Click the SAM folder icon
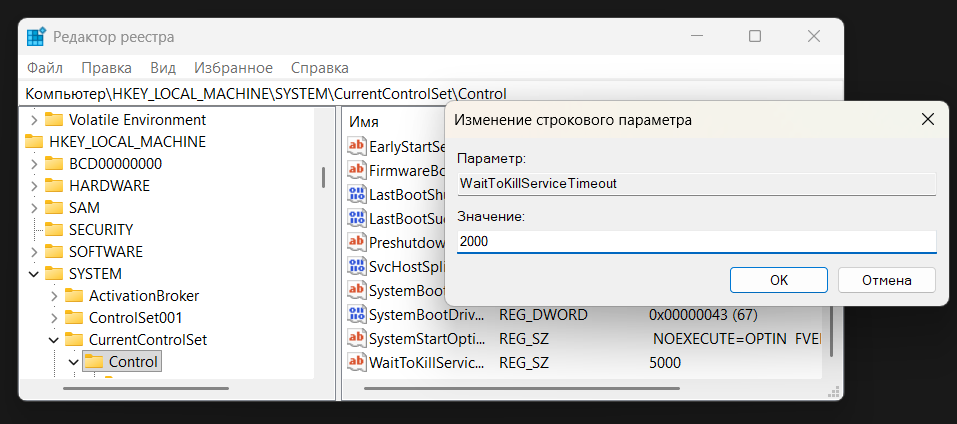The image size is (957, 424). pyautogui.click(x=53, y=207)
